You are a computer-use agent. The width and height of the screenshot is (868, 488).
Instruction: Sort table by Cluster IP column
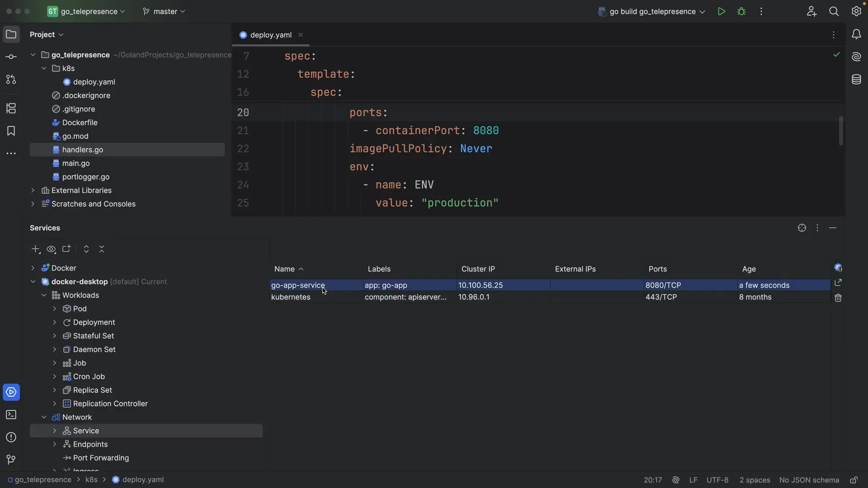click(x=503, y=269)
